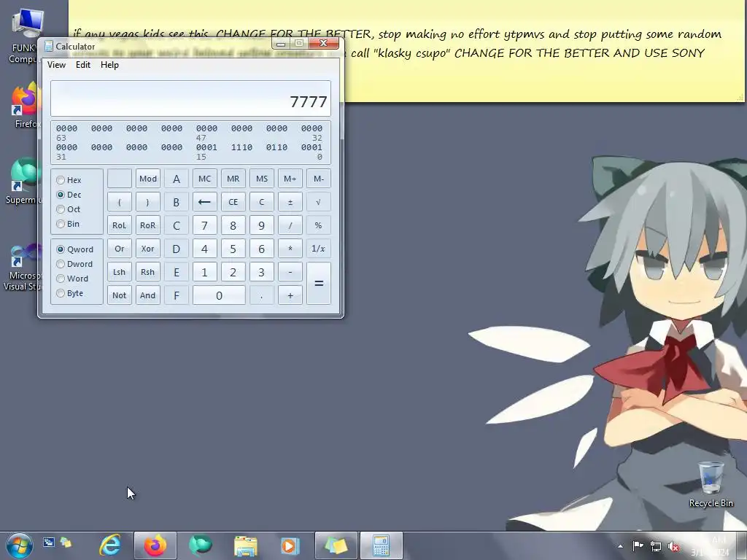747x560 pixels.
Task: Select the Oct radio button
Action: pyautogui.click(x=61, y=209)
